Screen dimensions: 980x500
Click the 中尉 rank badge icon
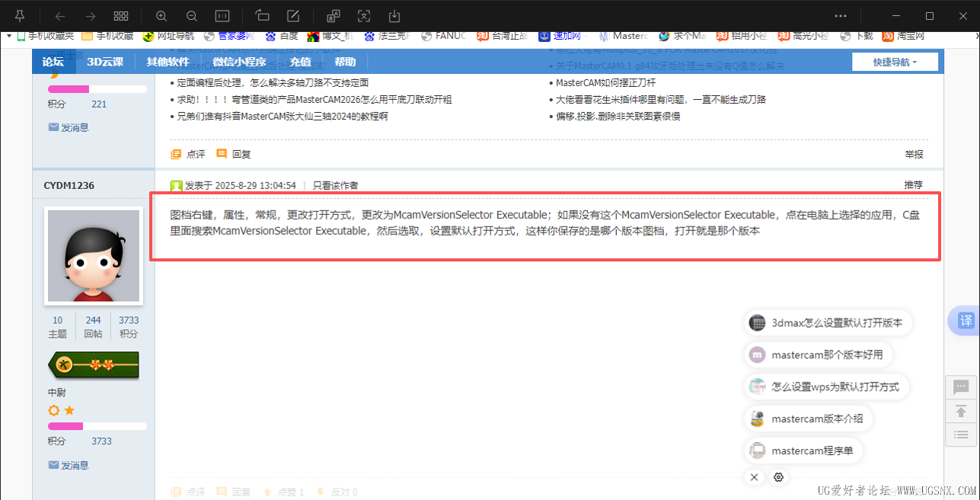click(x=94, y=366)
